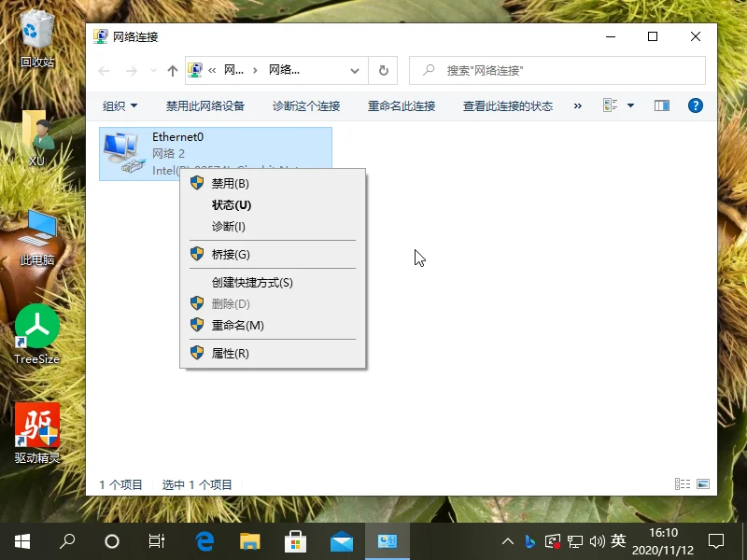Open Microsoft Edge from the taskbar
The image size is (747, 560).
pyautogui.click(x=204, y=541)
